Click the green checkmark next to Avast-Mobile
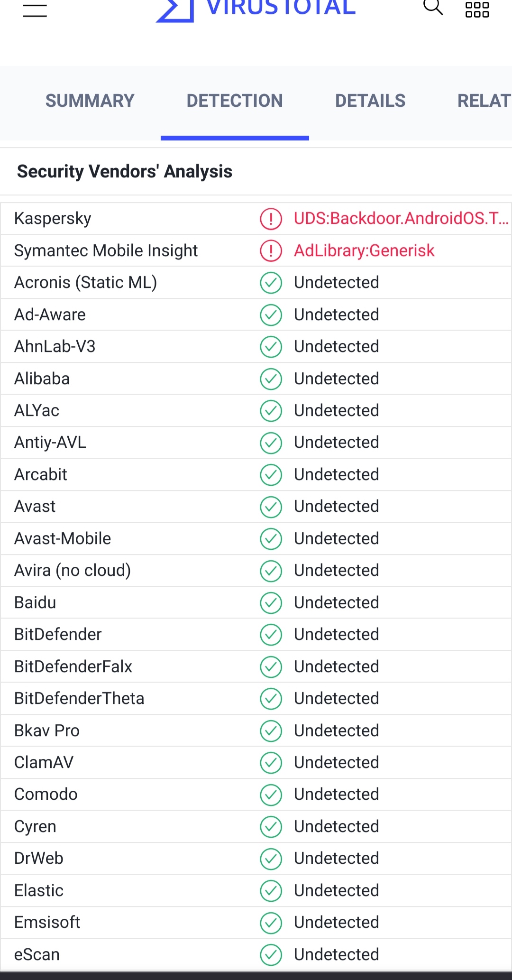 [x=271, y=539]
